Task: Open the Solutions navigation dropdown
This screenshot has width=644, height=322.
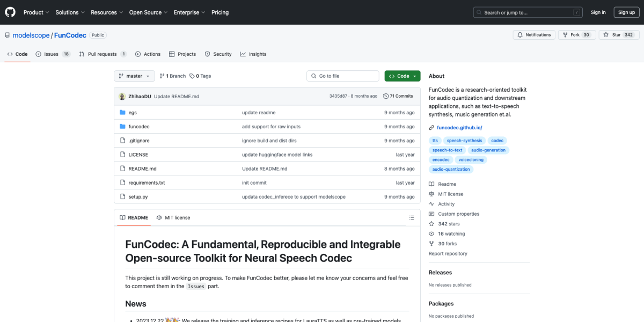Action: (70, 12)
